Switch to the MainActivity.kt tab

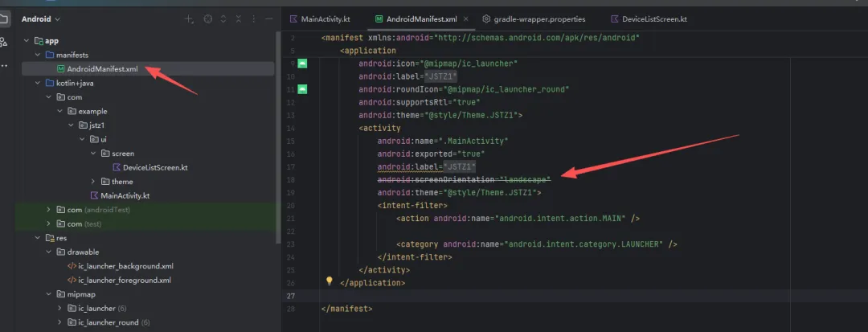[320, 18]
